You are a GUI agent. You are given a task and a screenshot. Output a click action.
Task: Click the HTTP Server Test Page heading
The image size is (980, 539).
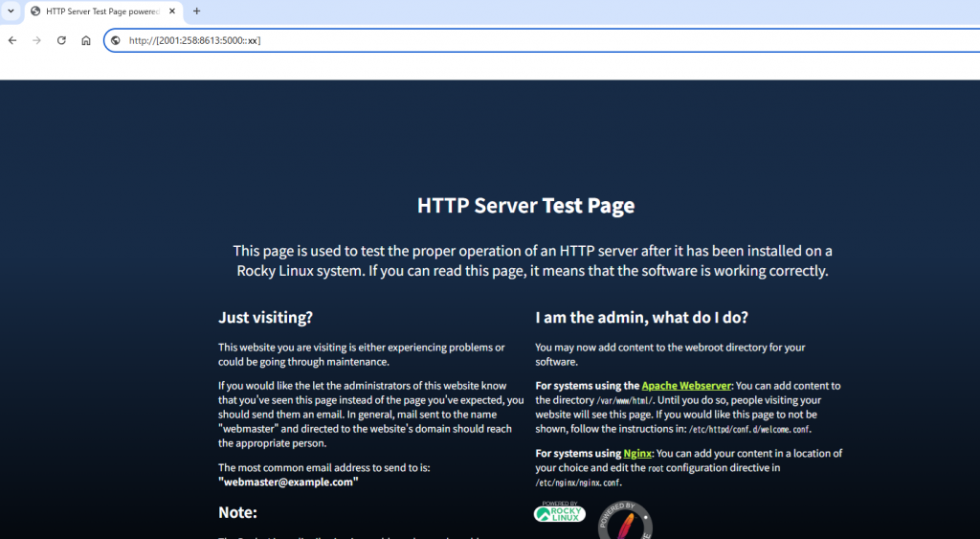pos(525,206)
